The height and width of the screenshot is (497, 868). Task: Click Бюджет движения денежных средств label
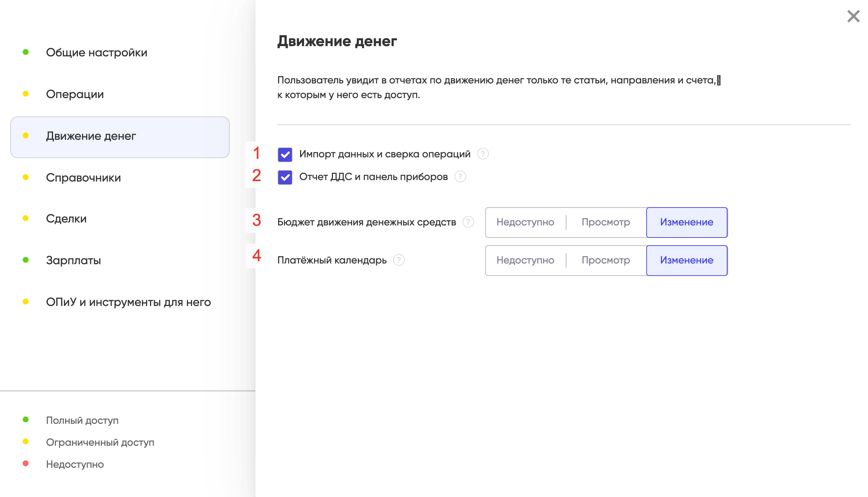pos(367,222)
